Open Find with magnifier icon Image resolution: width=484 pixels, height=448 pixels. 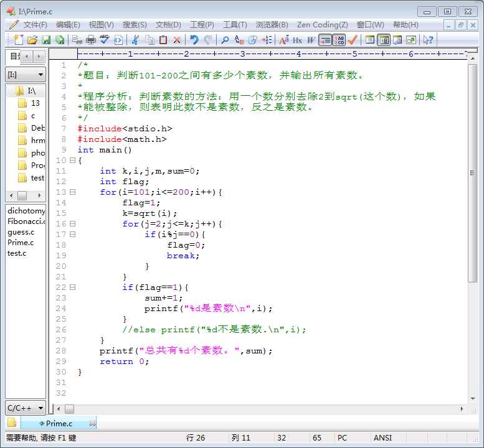[225, 40]
